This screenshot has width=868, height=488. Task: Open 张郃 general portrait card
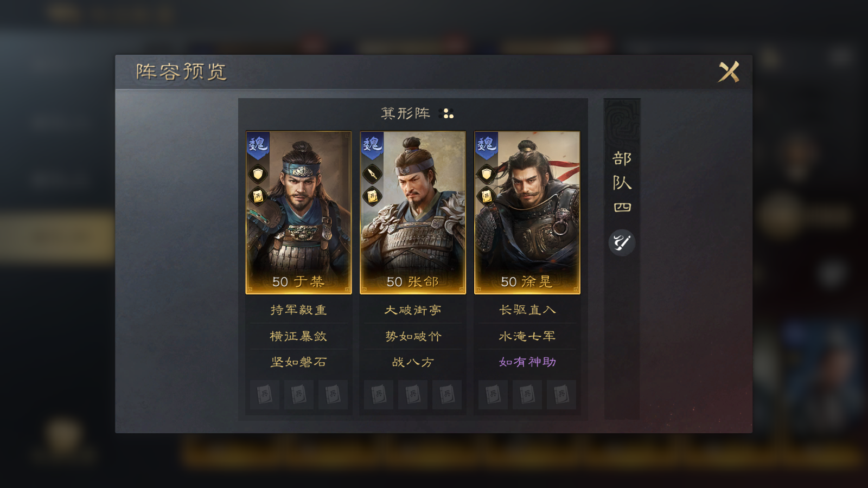[x=413, y=213]
